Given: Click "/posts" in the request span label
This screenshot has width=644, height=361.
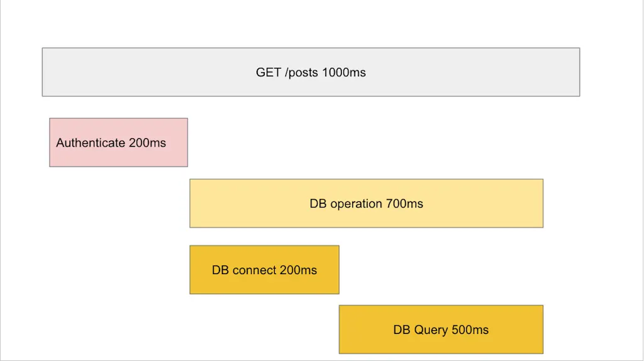Looking at the screenshot, I should tap(301, 73).
